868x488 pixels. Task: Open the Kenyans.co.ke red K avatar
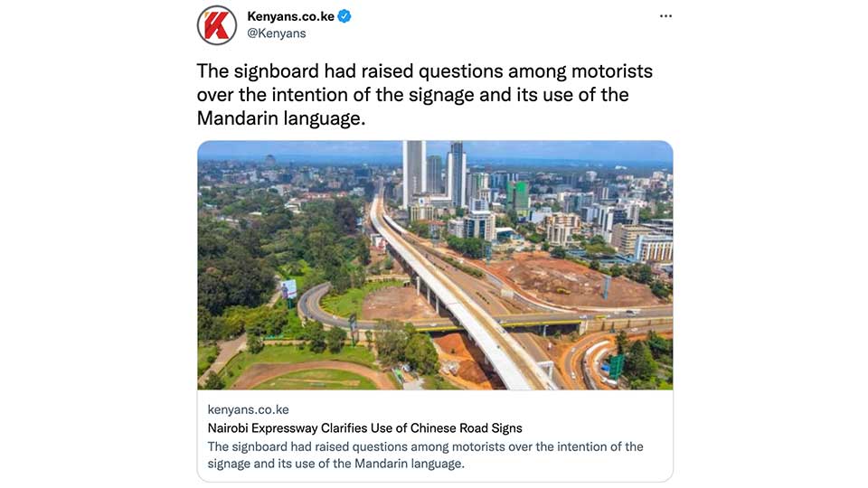[217, 25]
